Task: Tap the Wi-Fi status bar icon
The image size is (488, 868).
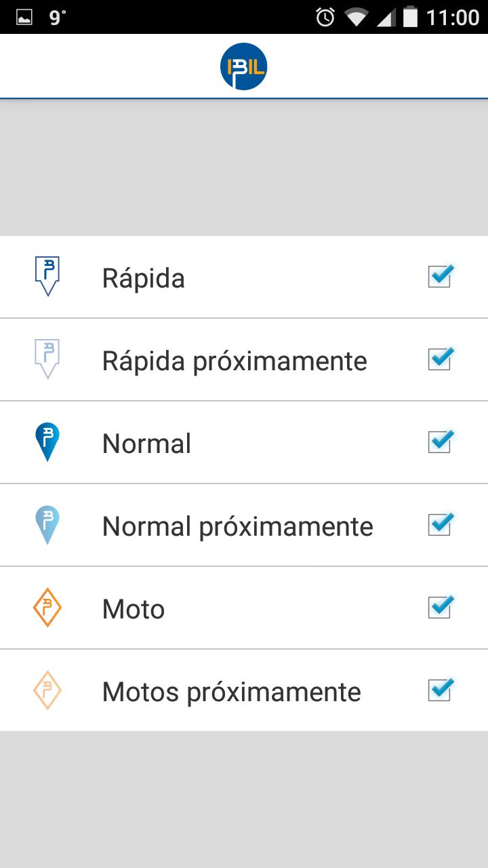Action: (x=355, y=17)
